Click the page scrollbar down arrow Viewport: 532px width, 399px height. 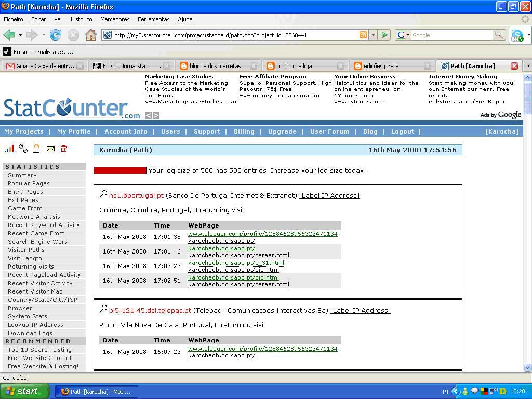[528, 367]
